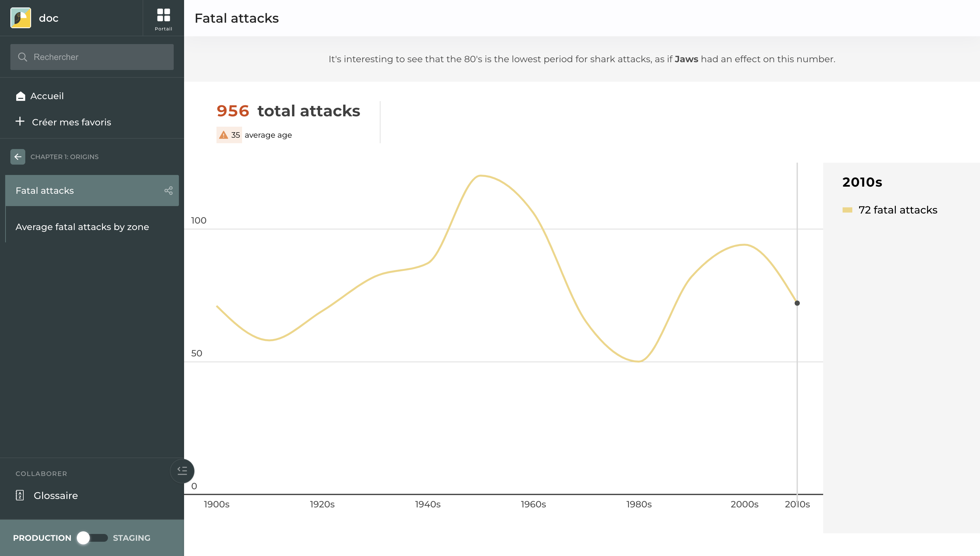The width and height of the screenshot is (980, 556).
Task: Toggle the Production/Staging switch
Action: coord(92,538)
